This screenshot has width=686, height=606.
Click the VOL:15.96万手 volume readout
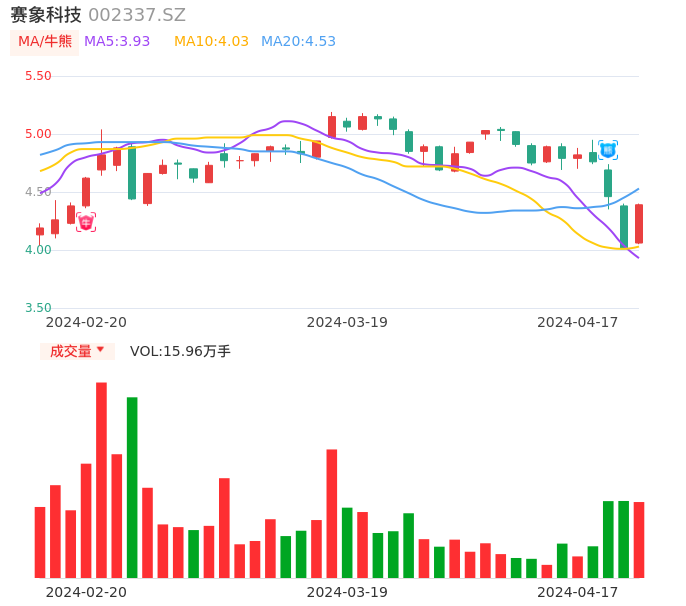click(x=180, y=351)
